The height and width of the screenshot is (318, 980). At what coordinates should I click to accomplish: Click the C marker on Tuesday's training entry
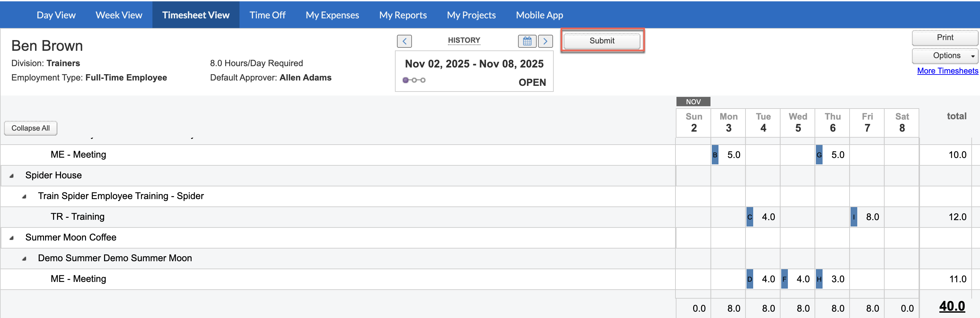pyautogui.click(x=750, y=217)
